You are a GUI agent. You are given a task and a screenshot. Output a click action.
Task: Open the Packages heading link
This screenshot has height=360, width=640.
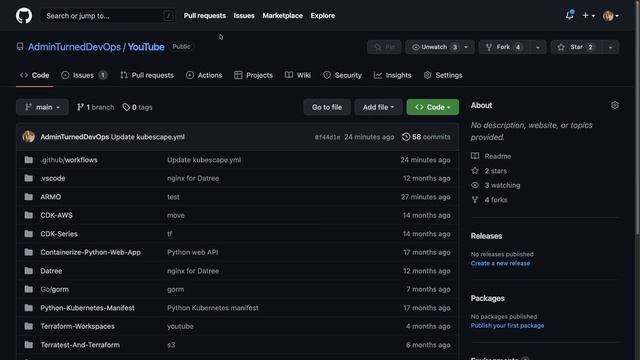[487, 298]
